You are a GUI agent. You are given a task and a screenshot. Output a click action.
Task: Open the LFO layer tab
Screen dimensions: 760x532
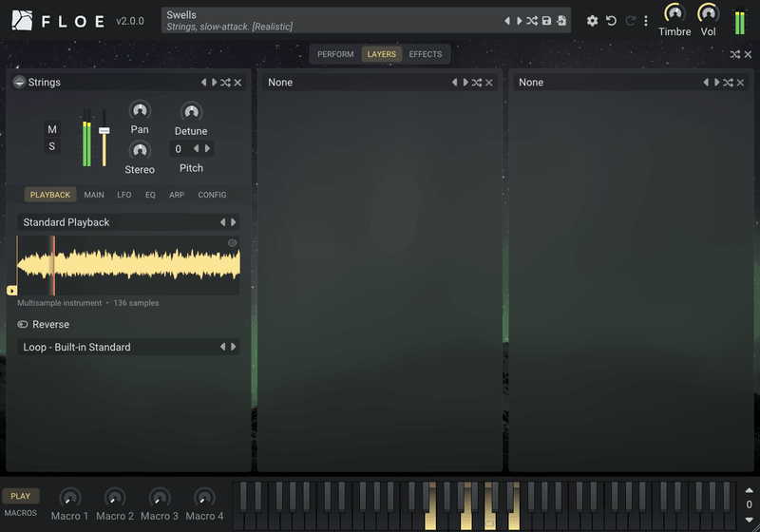click(x=124, y=195)
